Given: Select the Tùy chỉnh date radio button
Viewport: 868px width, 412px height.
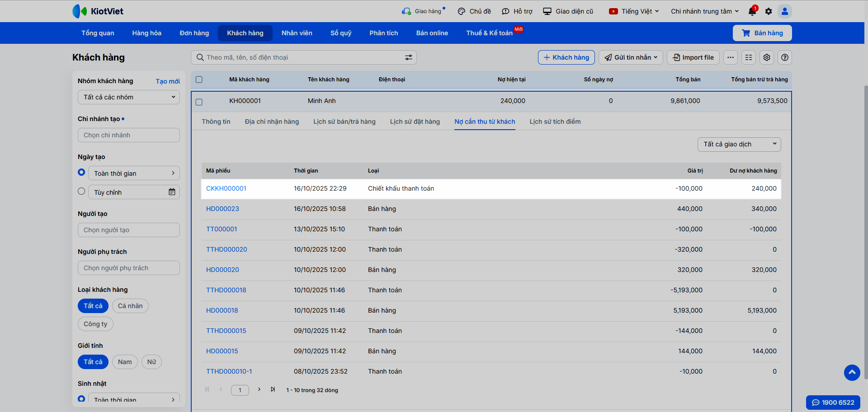Looking at the screenshot, I should pyautogui.click(x=81, y=191).
